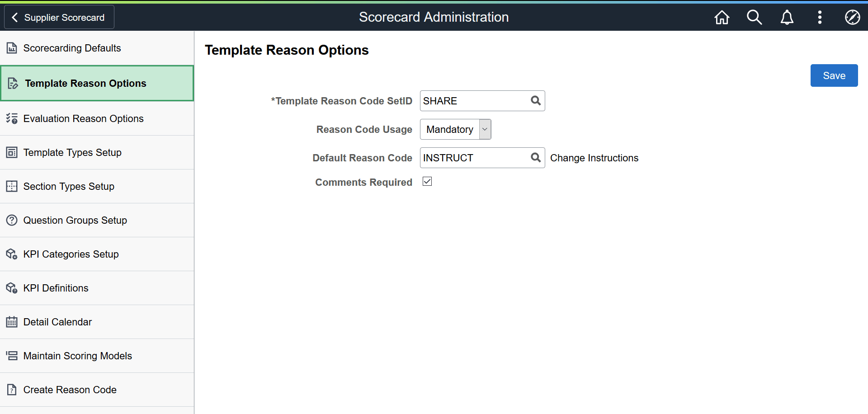Open the Notifications bell
868x414 pixels.
pos(787,17)
